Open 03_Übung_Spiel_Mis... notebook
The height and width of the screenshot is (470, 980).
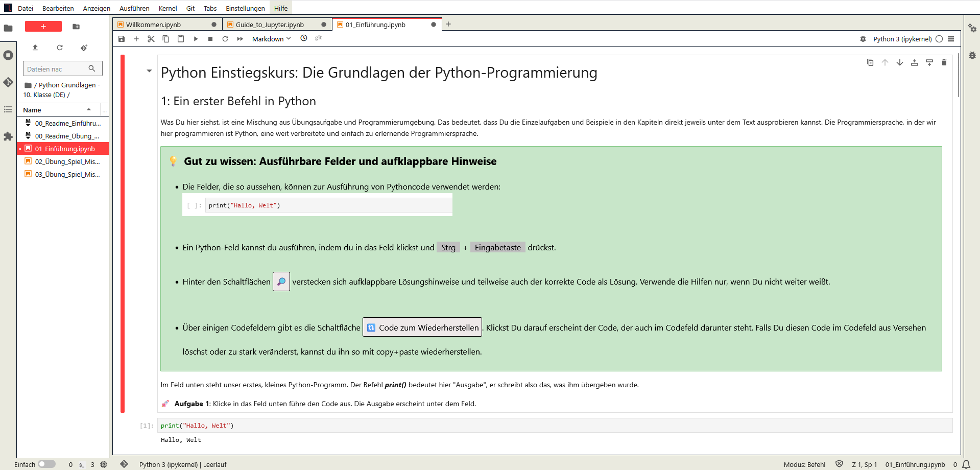tap(63, 174)
